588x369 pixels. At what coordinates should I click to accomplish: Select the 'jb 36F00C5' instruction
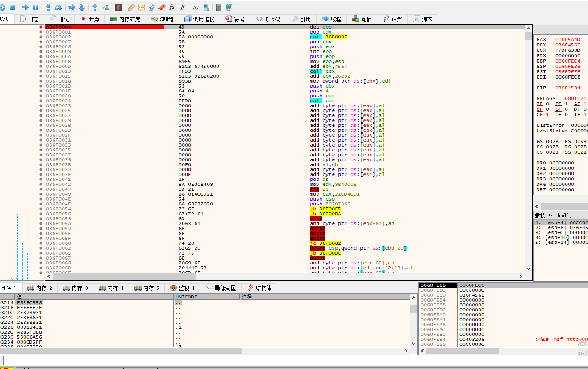[x=325, y=209]
